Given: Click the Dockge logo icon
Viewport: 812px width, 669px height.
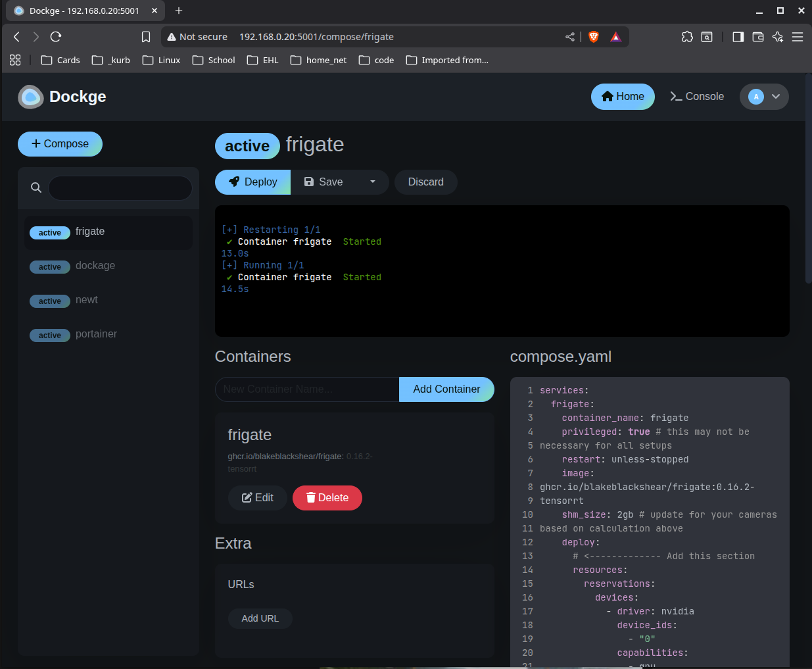Looking at the screenshot, I should (30, 97).
